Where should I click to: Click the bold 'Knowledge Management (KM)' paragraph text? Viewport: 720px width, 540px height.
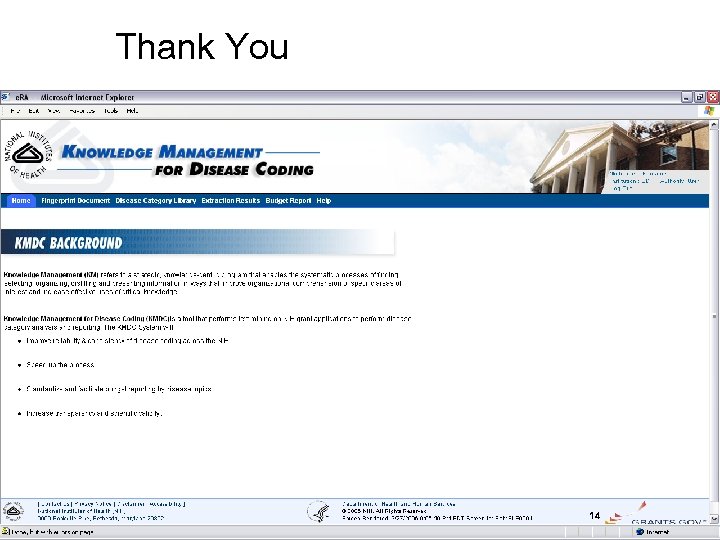pos(51,275)
